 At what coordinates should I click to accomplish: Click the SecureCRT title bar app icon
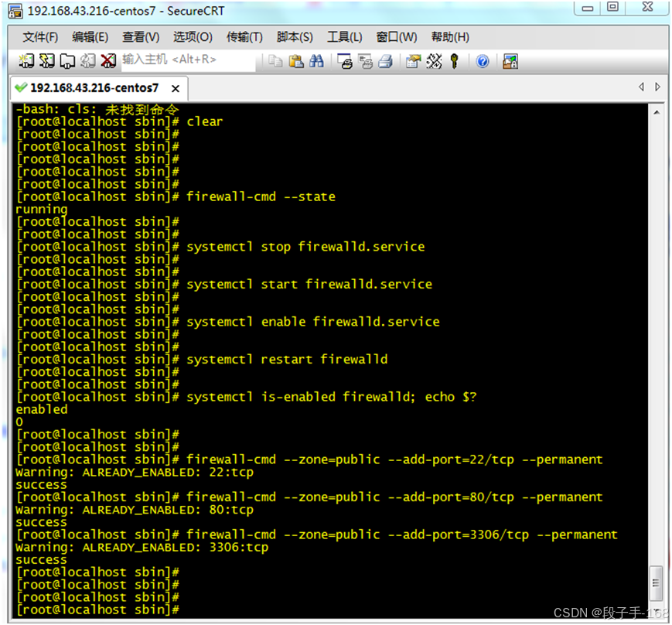(15, 11)
